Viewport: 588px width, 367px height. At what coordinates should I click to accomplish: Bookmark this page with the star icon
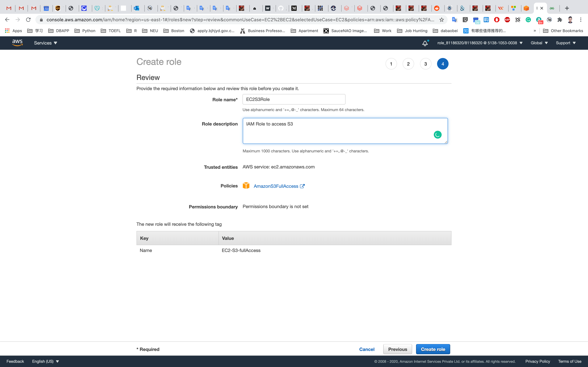[x=441, y=20]
